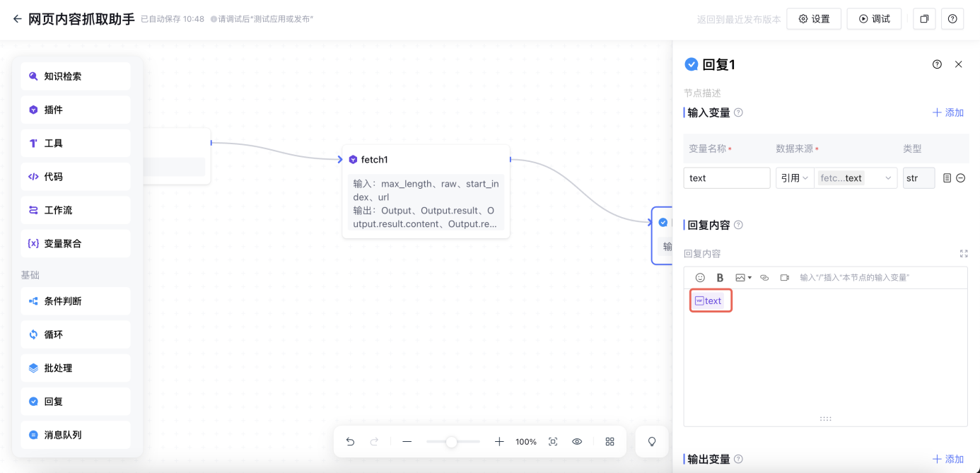Click the insert link icon in editor
Viewport: 980px width, 473px height.
(764, 278)
